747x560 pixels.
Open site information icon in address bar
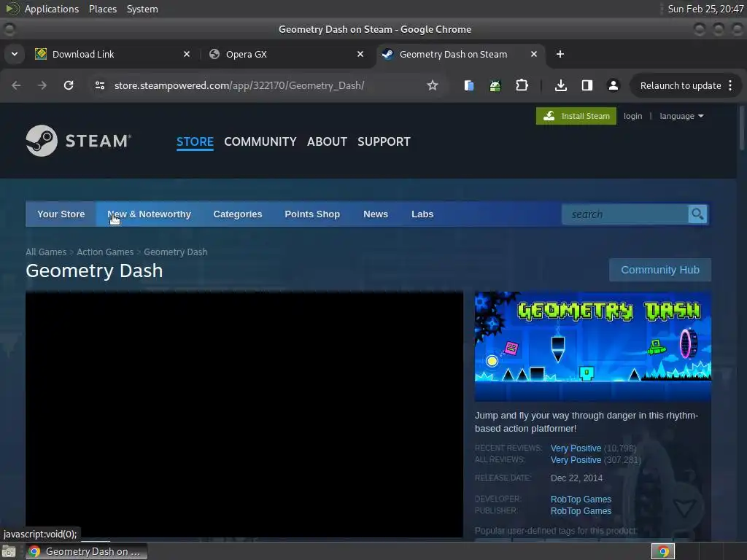point(99,85)
